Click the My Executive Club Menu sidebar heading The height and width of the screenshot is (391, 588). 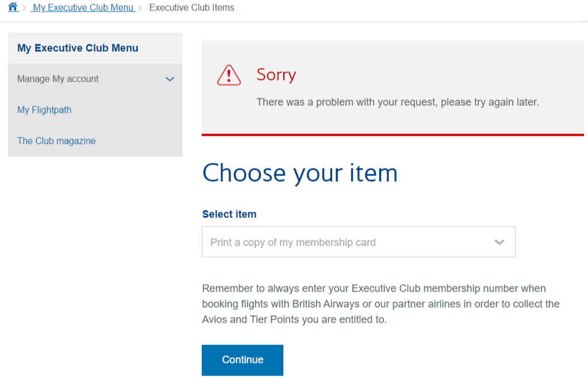point(78,48)
